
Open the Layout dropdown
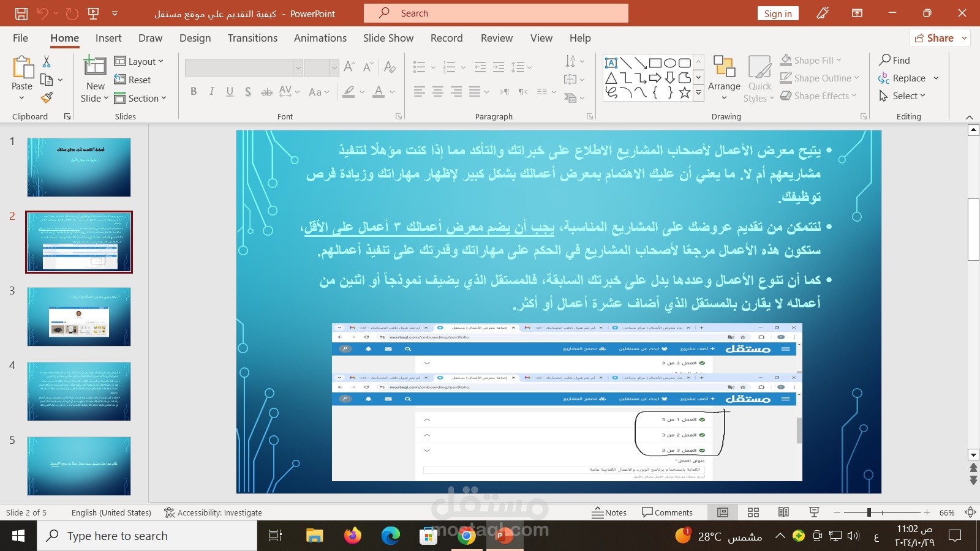tap(139, 61)
